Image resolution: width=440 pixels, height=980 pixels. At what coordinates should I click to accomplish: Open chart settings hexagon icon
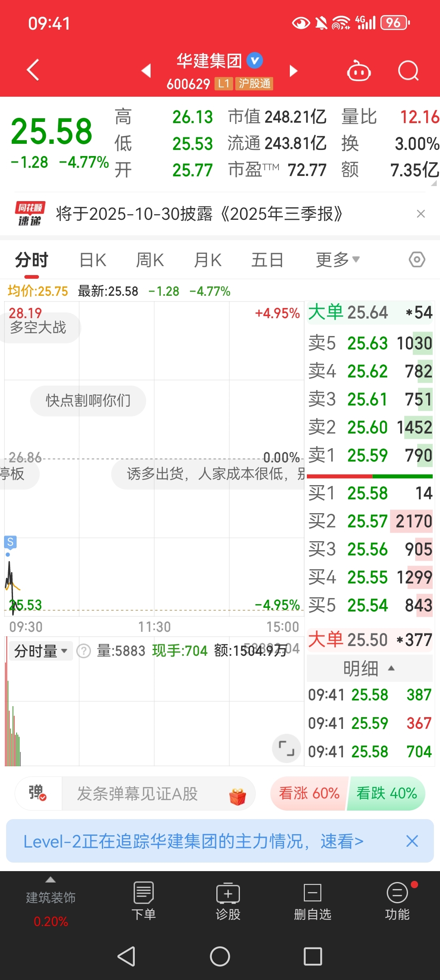coord(417,259)
